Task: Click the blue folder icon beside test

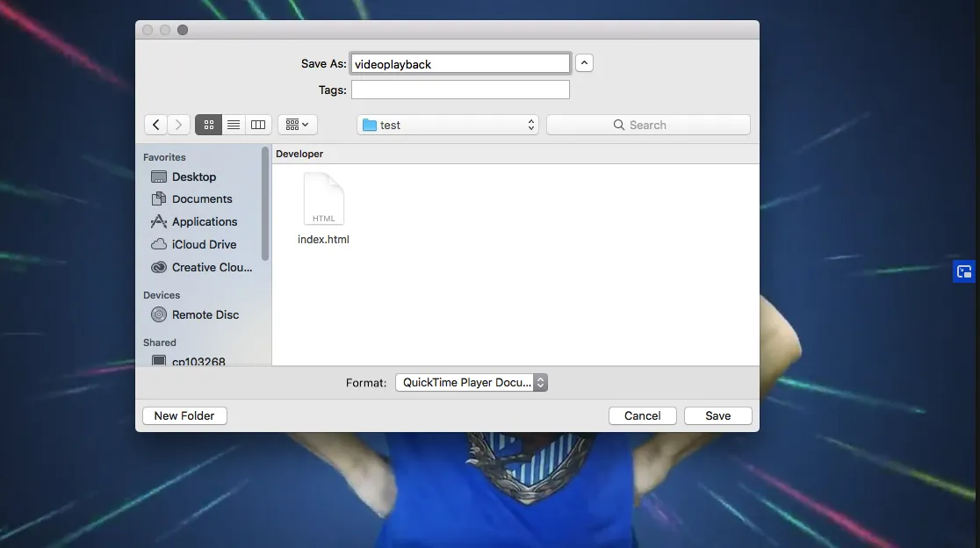Action: click(x=370, y=125)
